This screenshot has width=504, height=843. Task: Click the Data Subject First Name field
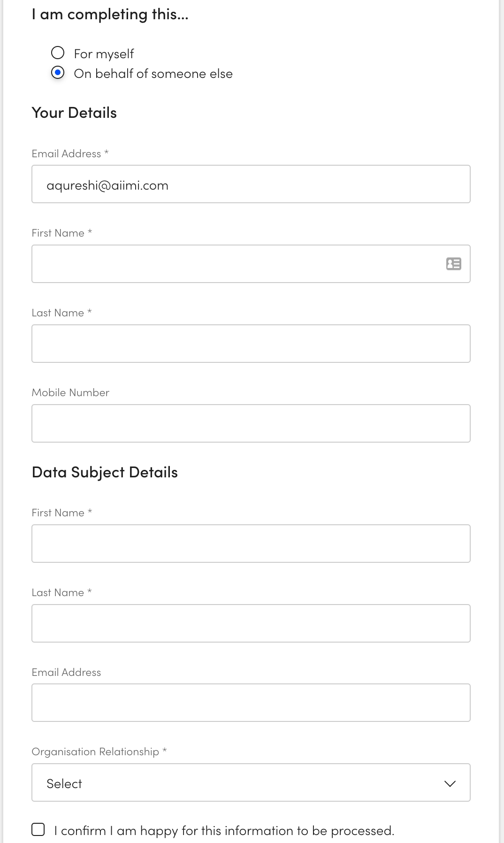point(251,544)
